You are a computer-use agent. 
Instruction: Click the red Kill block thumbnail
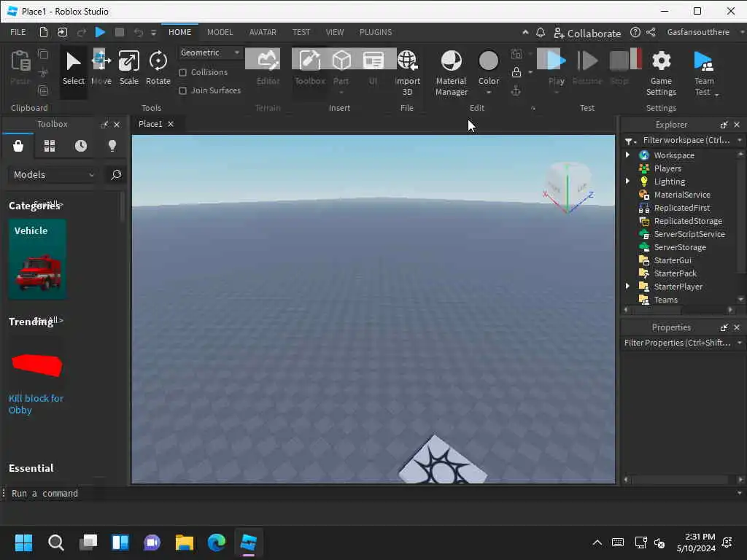37,365
